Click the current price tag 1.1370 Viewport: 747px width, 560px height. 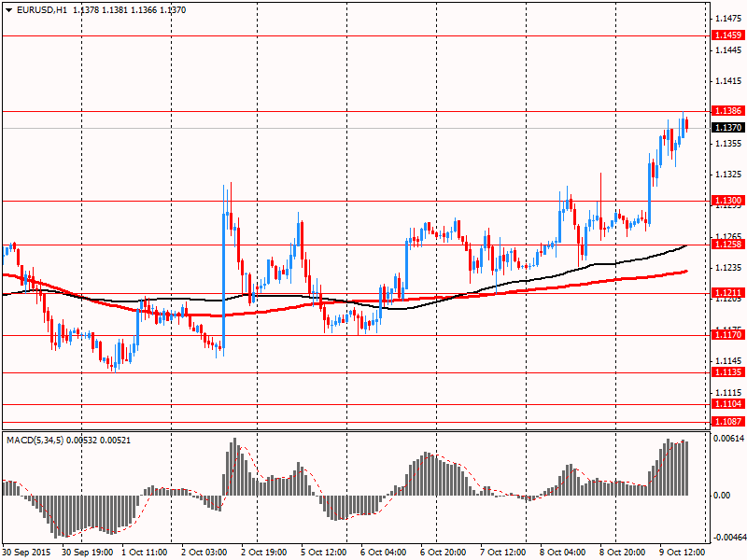pos(727,128)
